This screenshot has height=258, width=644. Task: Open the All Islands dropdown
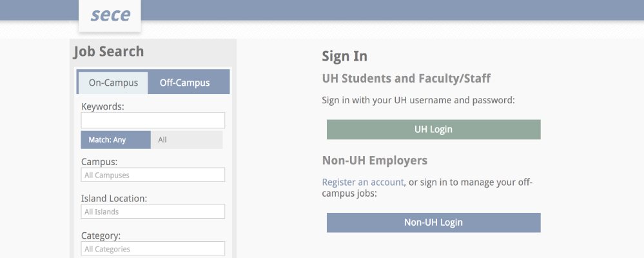click(153, 212)
